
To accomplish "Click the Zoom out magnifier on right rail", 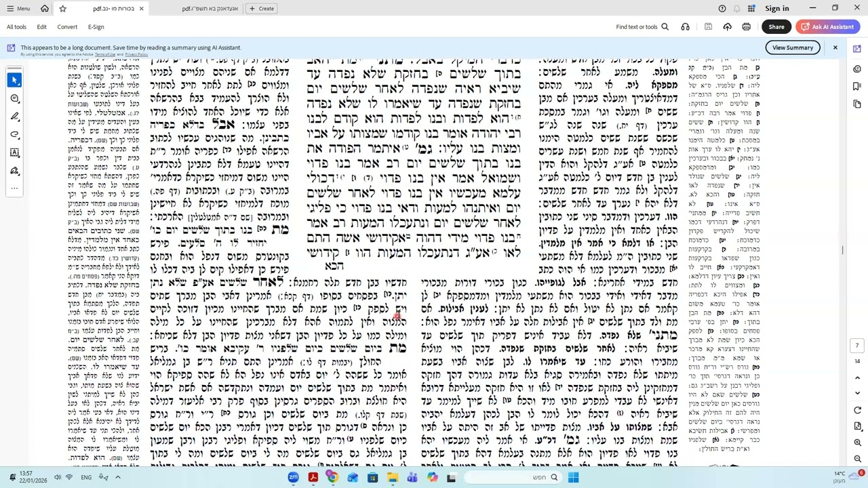I will (x=857, y=458).
